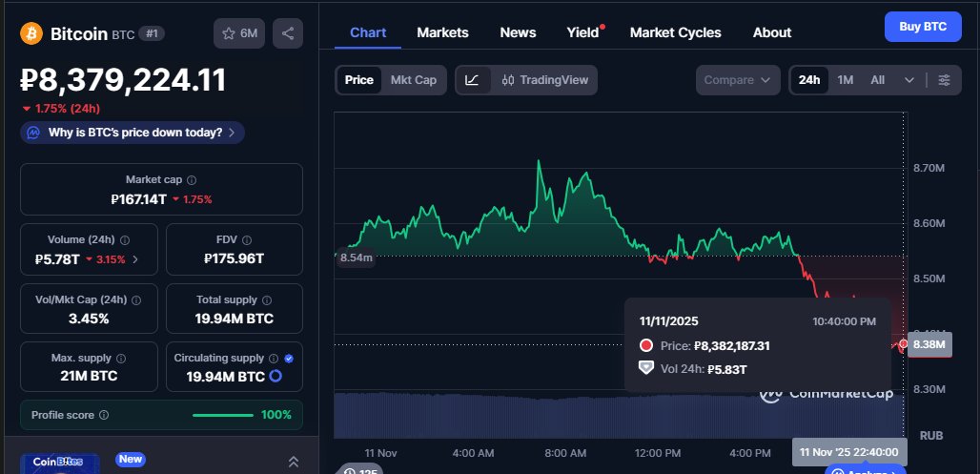Set chart range to 1M

(x=846, y=80)
